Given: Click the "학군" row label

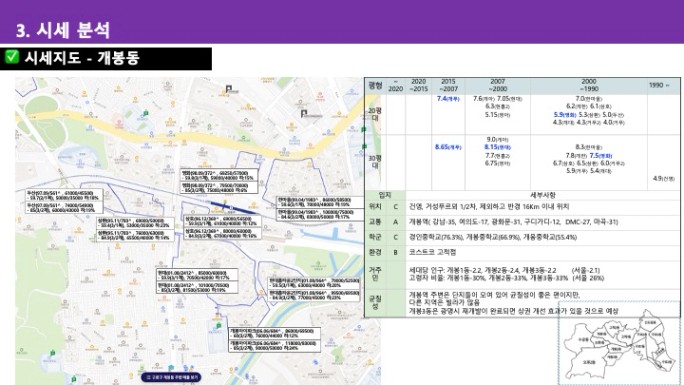Looking at the screenshot, I should pos(375,237).
